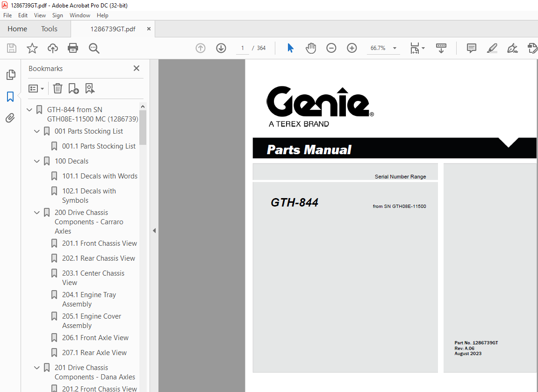Jump to 203.1 Center Chassis View

pyautogui.click(x=93, y=278)
